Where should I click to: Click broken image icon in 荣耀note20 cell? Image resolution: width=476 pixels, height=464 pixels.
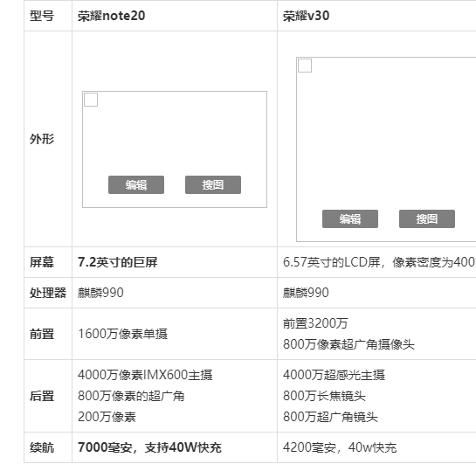tap(91, 100)
